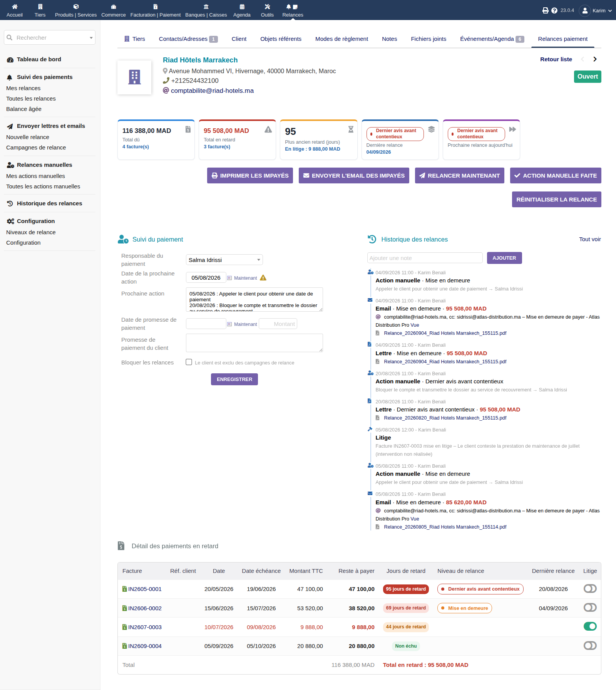Screen dimensions: 616x690
Task: Open the help question mark icon
Action: click(554, 10)
